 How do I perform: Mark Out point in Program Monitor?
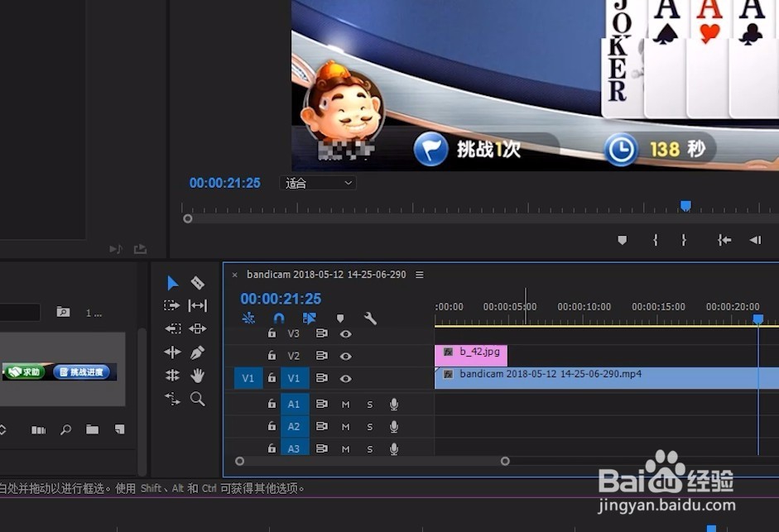[684, 241]
